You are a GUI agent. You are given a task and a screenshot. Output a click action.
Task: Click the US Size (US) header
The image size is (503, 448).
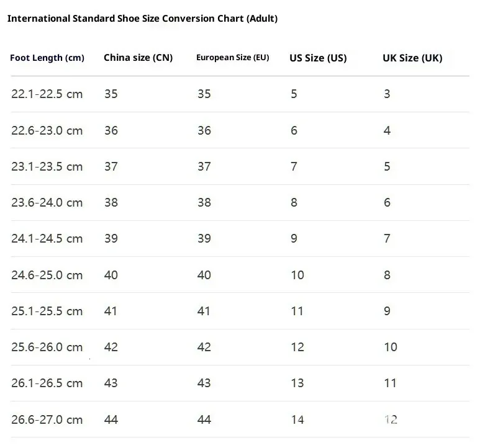pyautogui.click(x=318, y=58)
